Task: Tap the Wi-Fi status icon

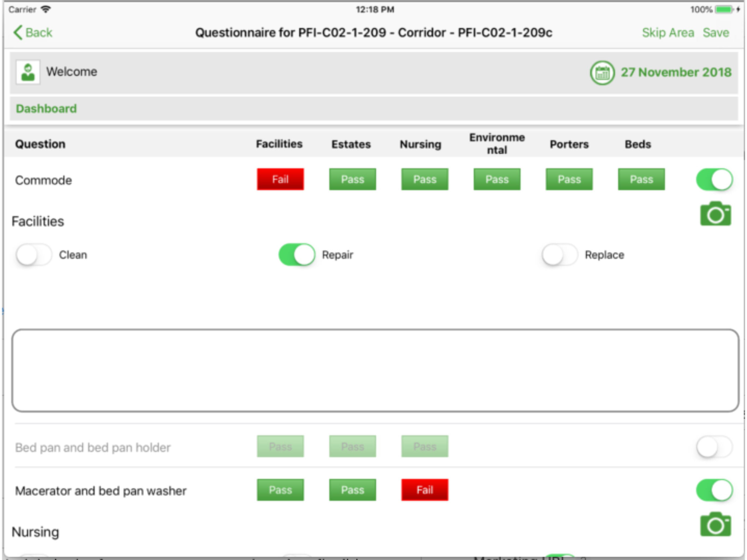Action: tap(46, 9)
